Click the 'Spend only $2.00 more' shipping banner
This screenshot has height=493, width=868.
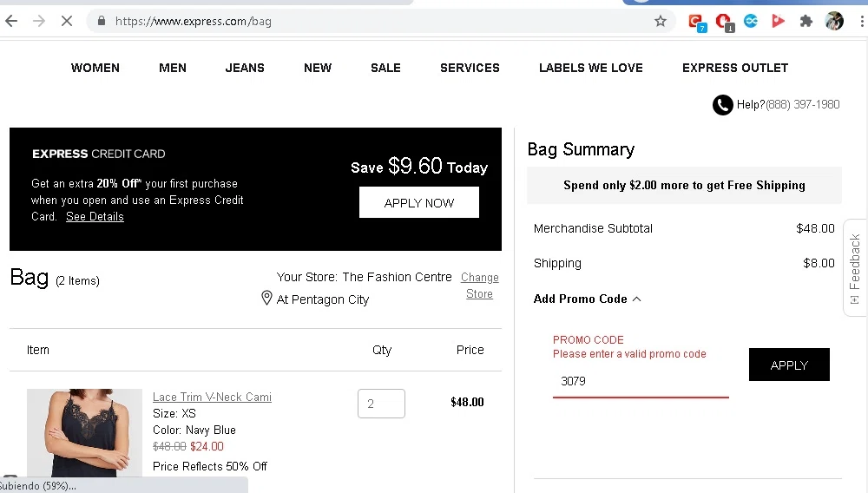tap(684, 186)
